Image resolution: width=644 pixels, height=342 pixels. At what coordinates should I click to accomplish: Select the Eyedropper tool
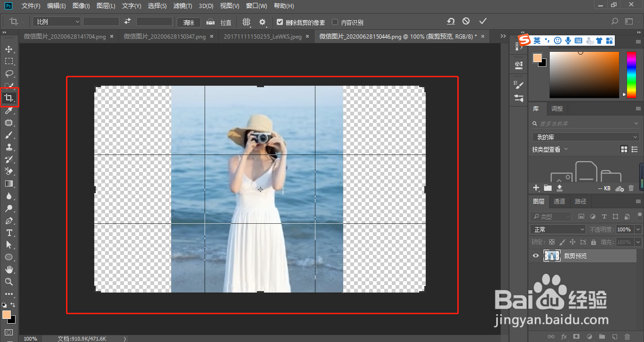(x=9, y=111)
